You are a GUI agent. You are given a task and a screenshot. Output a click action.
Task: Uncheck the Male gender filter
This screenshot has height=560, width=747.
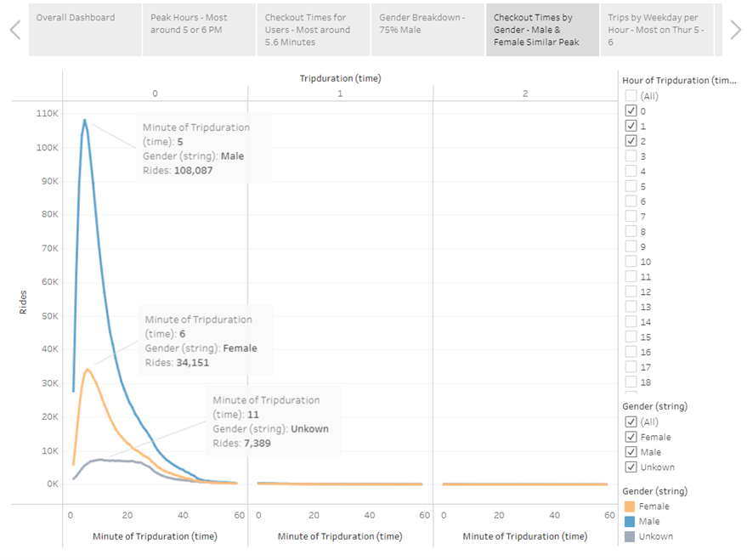coord(629,451)
